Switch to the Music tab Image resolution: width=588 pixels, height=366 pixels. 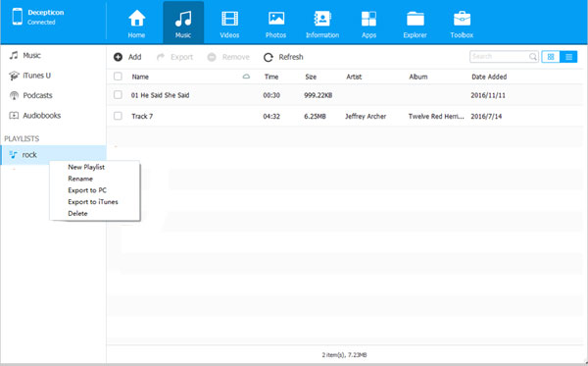coord(183,23)
